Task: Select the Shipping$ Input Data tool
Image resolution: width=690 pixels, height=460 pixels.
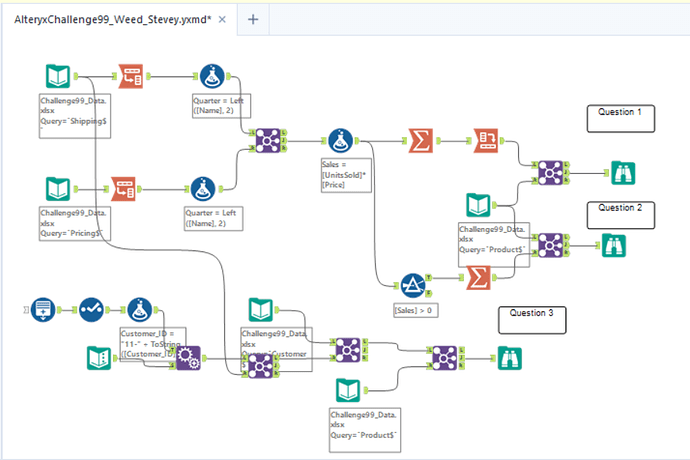Action: click(x=58, y=77)
